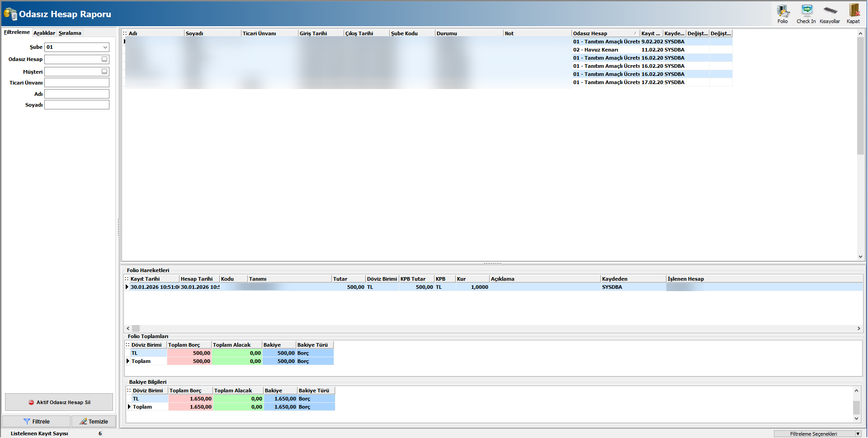Click the Kapat door icon
The width and height of the screenshot is (868, 438).
[854, 14]
